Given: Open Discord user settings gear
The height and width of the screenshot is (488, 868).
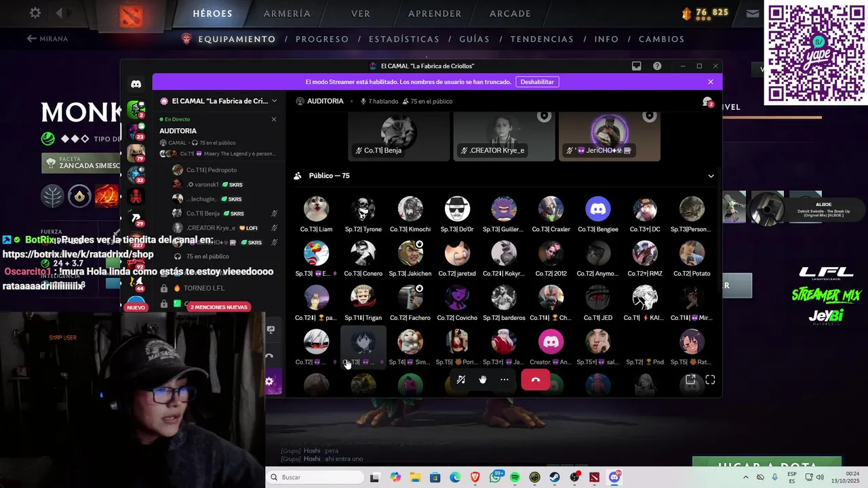Looking at the screenshot, I should click(269, 382).
